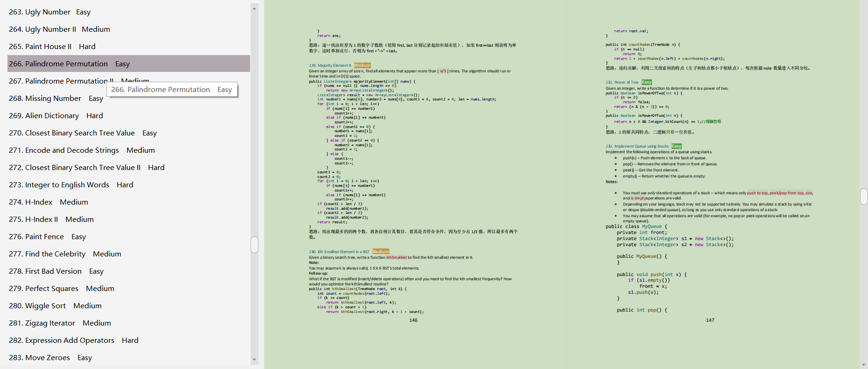Viewport: 868px width, 369px height.
Task: Open the 264. Ugly Number II bookmark
Action: tap(59, 29)
